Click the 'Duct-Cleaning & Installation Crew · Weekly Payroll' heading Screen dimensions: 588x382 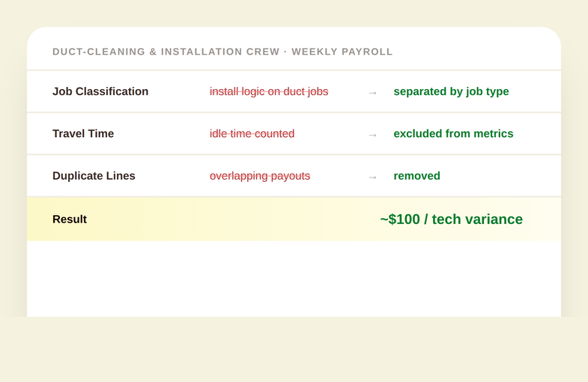[x=222, y=52]
